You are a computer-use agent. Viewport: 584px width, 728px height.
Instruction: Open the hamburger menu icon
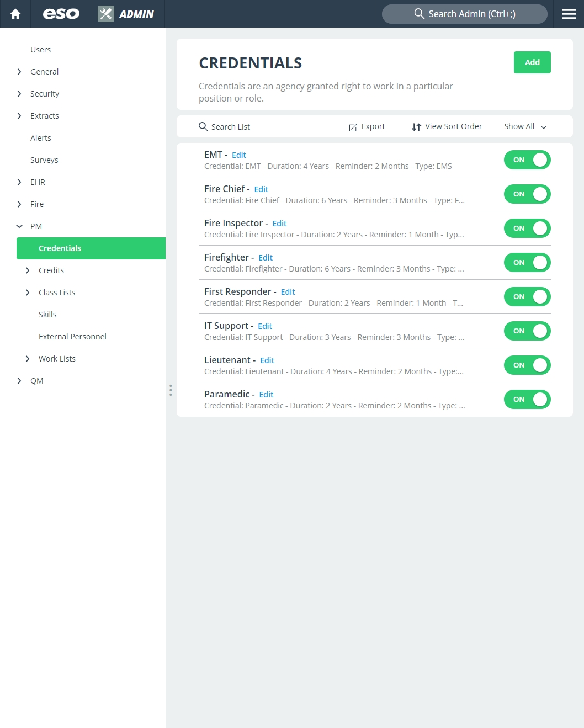[569, 14]
